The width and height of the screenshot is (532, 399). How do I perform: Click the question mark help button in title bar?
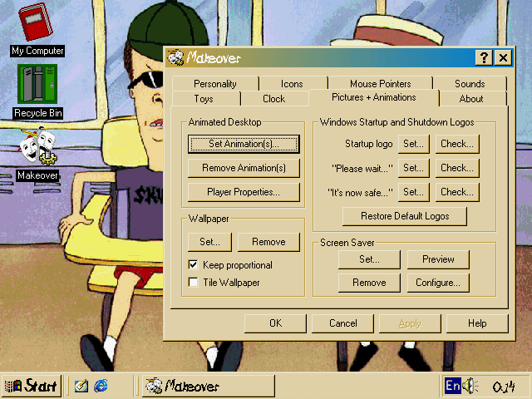pyautogui.click(x=484, y=57)
